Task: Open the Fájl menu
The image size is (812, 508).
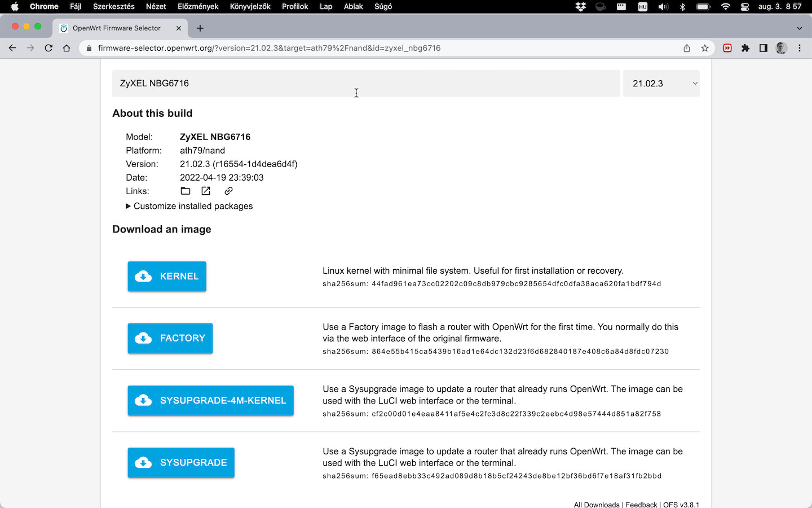Action: click(76, 7)
